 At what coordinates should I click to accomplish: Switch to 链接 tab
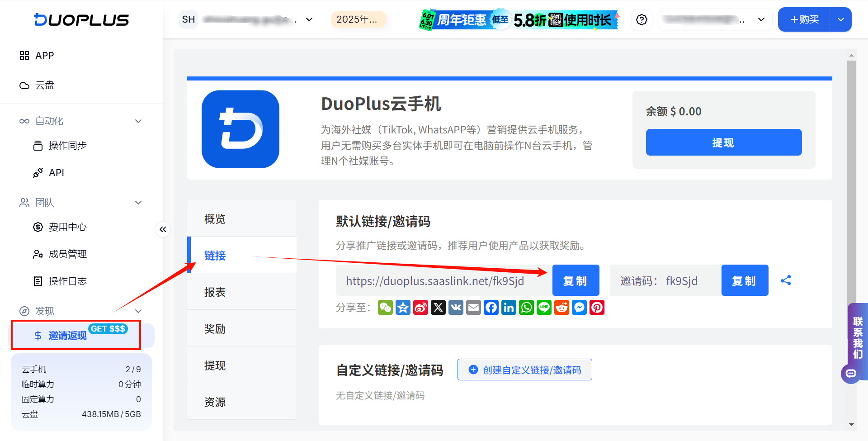(242, 255)
